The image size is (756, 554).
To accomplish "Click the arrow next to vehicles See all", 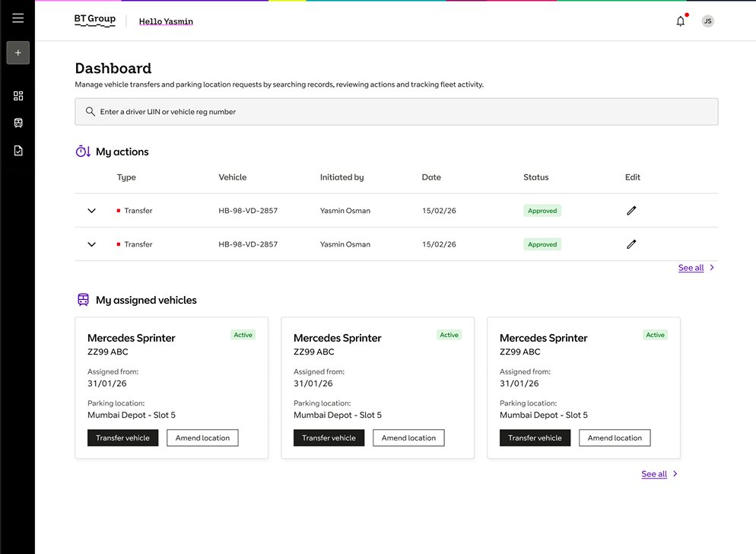I will [675, 474].
